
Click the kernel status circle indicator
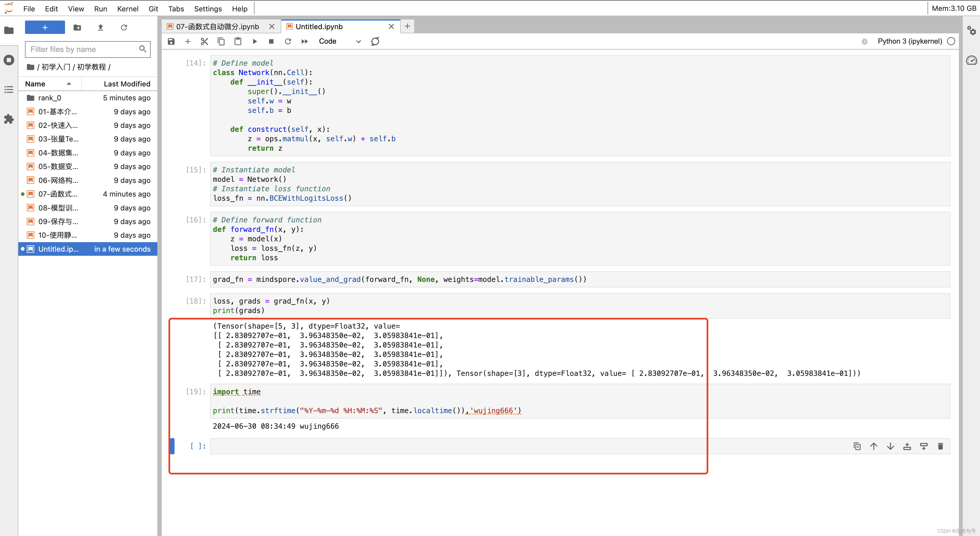[x=951, y=41]
